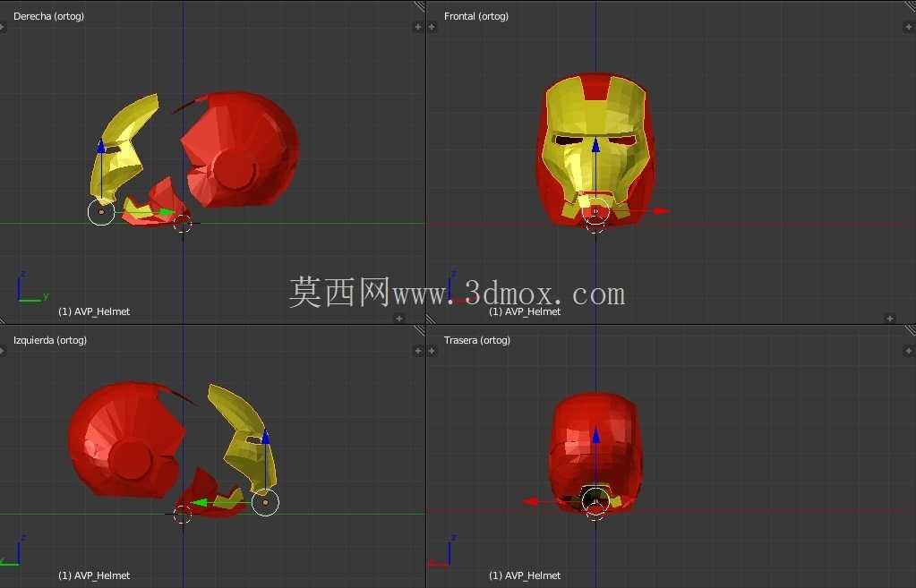Click the 3D cursor in Izquierda view

point(183,515)
